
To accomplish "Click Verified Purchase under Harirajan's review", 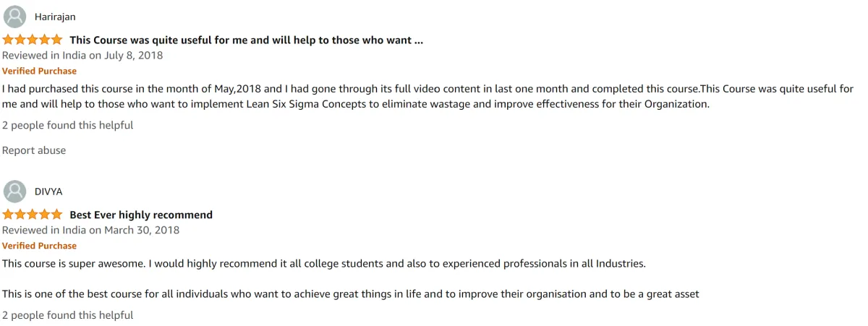I will tap(39, 71).
